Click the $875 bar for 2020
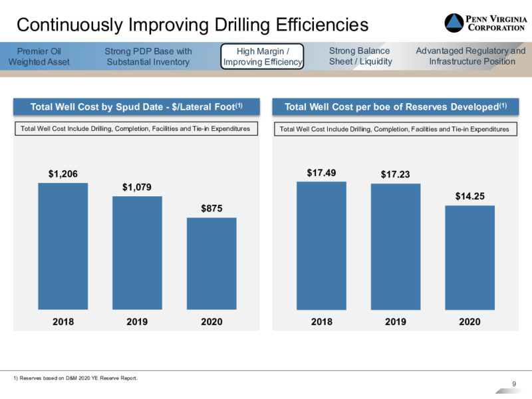Image resolution: width=532 pixels, height=399 pixels. pyautogui.click(x=211, y=263)
